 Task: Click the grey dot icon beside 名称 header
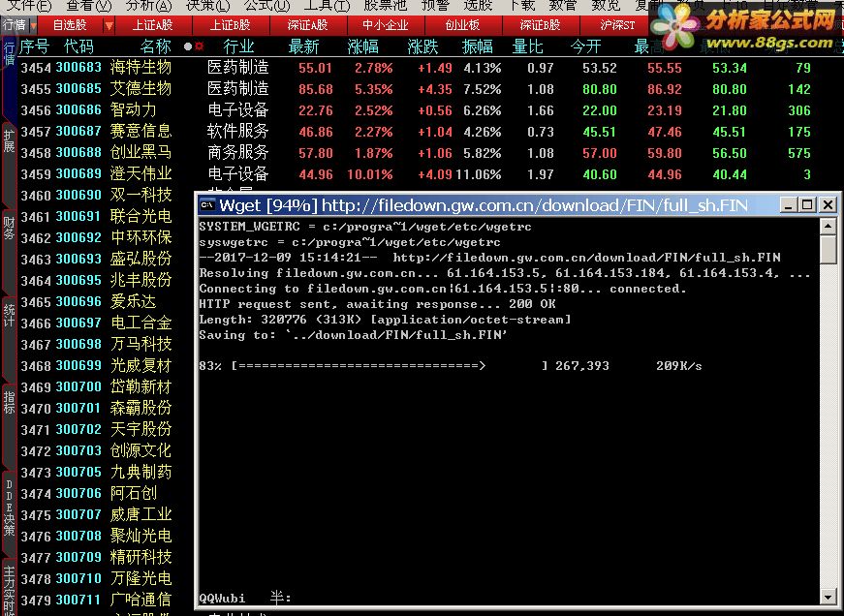187,46
